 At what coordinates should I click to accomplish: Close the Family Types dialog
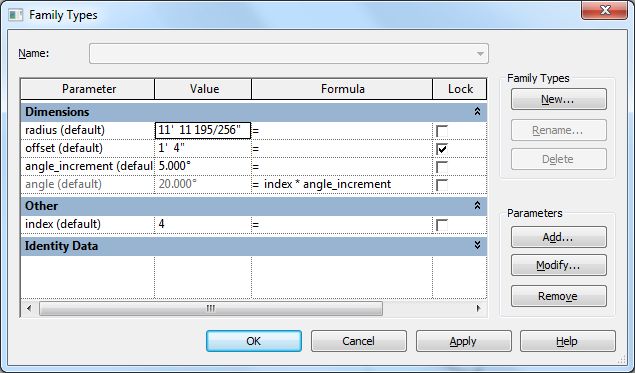pos(605,11)
